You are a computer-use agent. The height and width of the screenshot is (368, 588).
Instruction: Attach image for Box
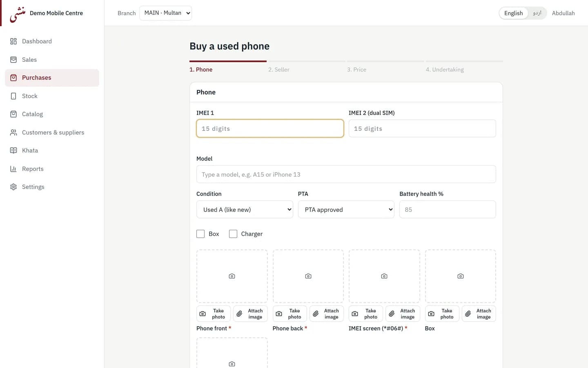(x=479, y=314)
